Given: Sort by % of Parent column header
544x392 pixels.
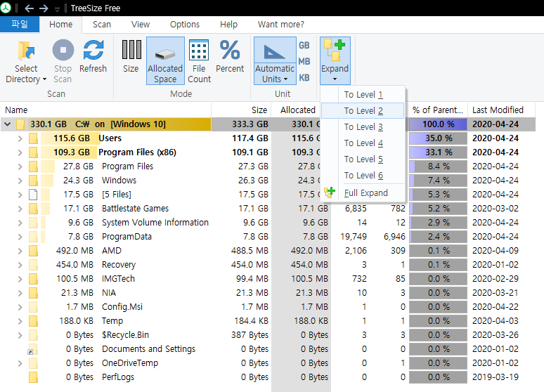Looking at the screenshot, I should [x=437, y=110].
